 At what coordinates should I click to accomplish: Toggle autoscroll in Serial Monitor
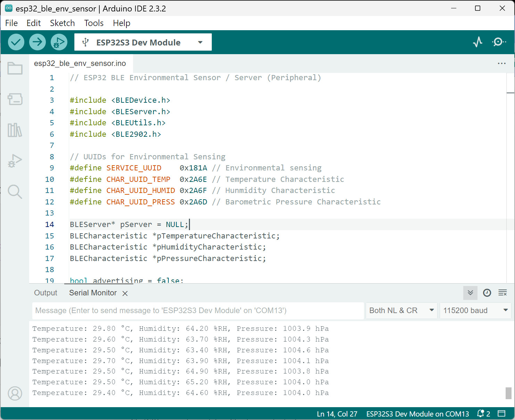[470, 293]
